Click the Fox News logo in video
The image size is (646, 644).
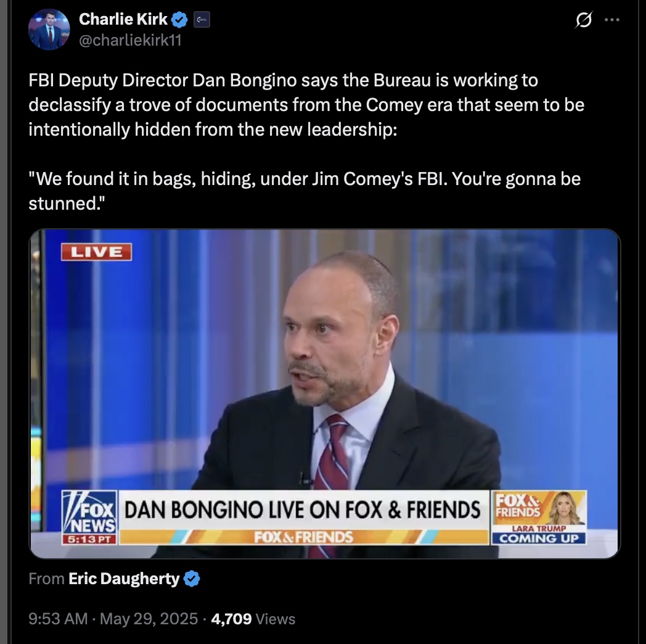click(89, 513)
